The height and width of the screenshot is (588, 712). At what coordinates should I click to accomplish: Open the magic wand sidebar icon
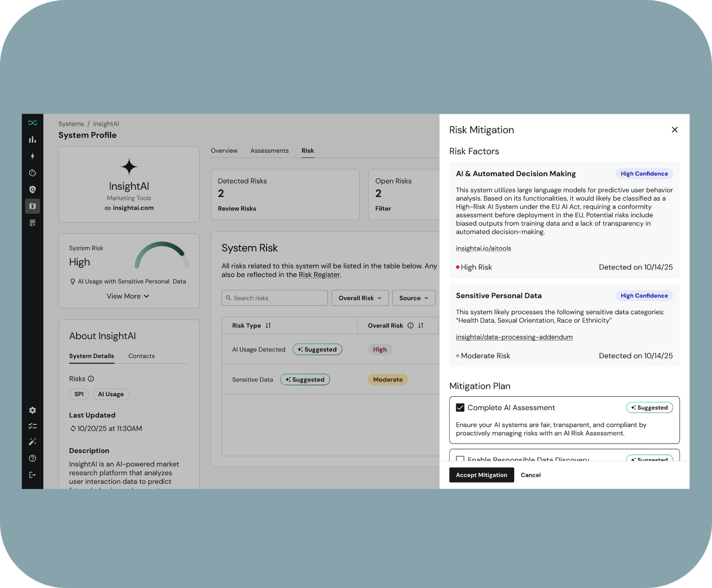[x=32, y=442]
